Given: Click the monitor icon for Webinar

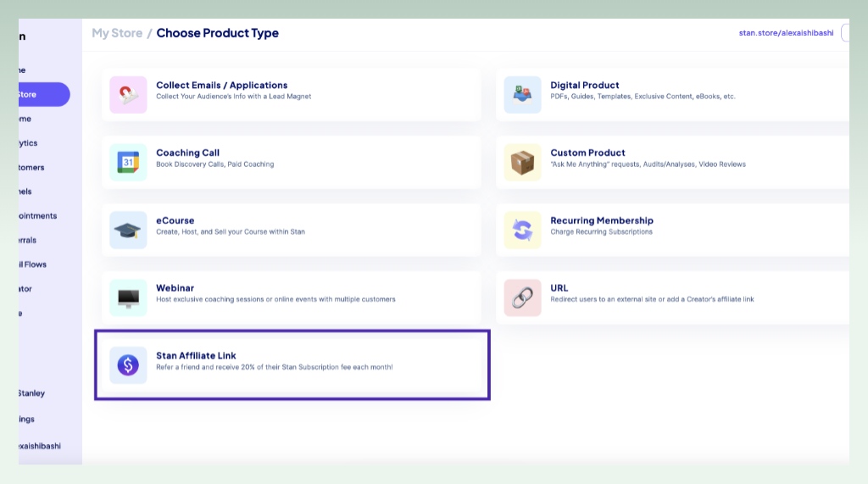Looking at the screenshot, I should (x=128, y=298).
